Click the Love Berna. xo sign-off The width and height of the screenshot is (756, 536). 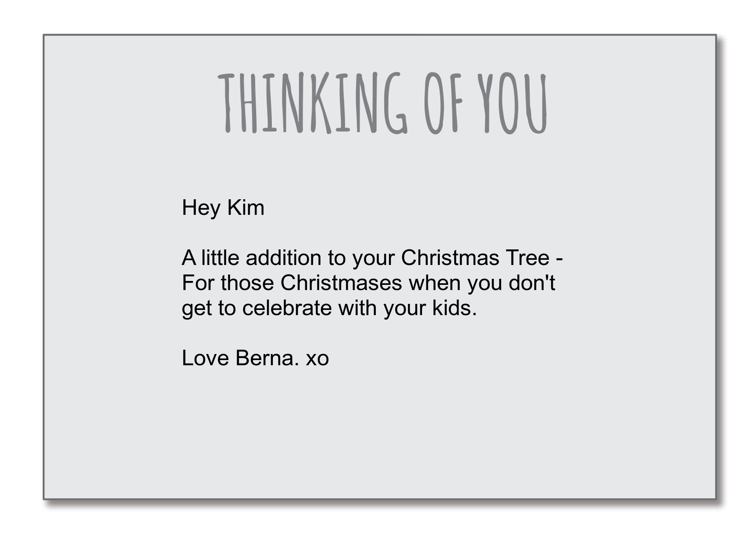coord(255,358)
